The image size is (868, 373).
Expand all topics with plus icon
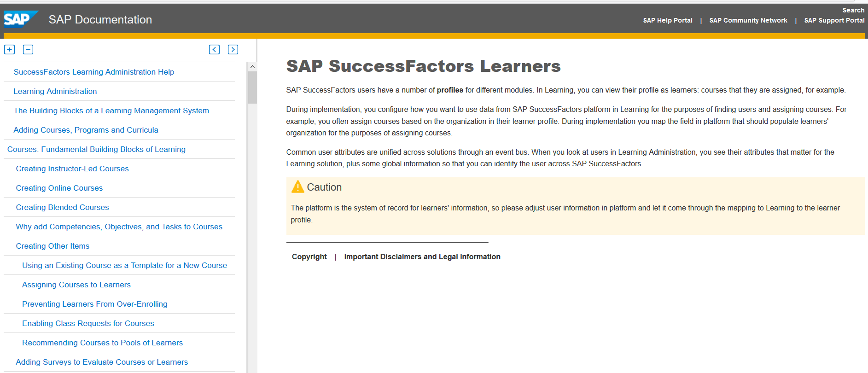(10, 49)
